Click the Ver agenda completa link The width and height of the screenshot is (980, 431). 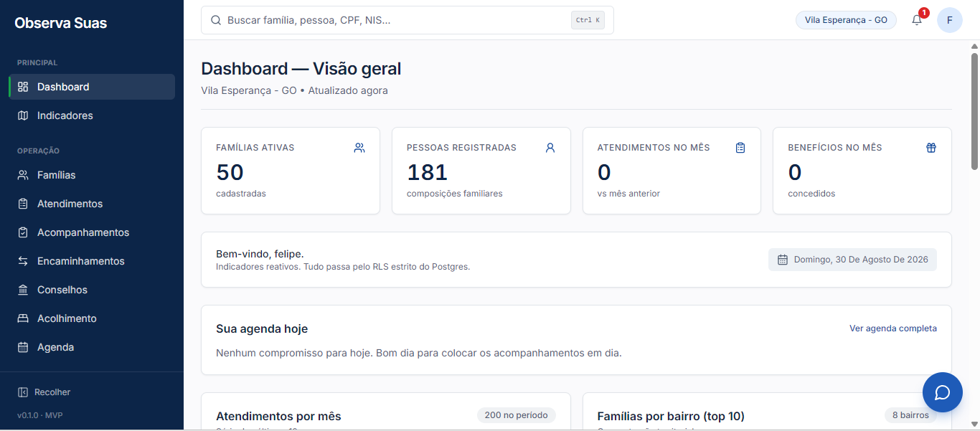coord(893,328)
